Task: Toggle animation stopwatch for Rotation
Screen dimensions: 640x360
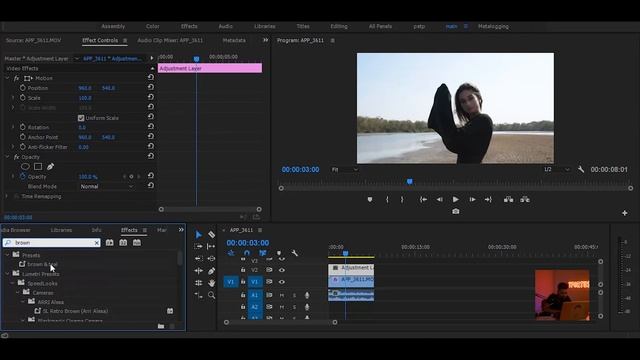Action: click(x=22, y=127)
